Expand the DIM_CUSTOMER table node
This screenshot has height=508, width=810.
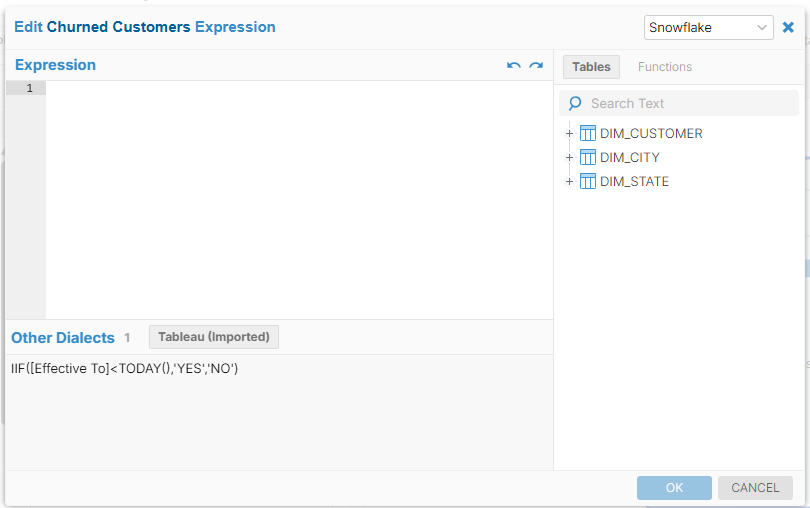tap(569, 133)
